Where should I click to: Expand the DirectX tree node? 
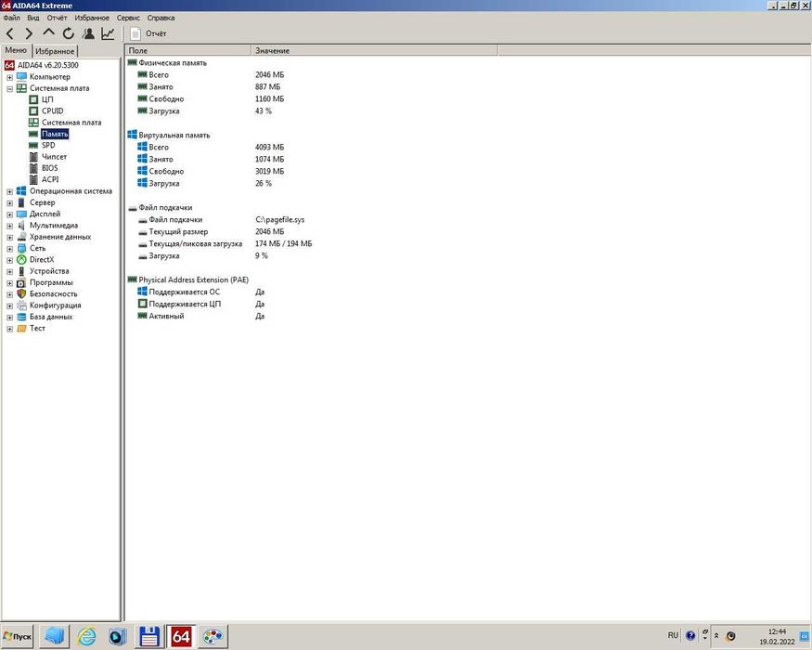(9, 260)
